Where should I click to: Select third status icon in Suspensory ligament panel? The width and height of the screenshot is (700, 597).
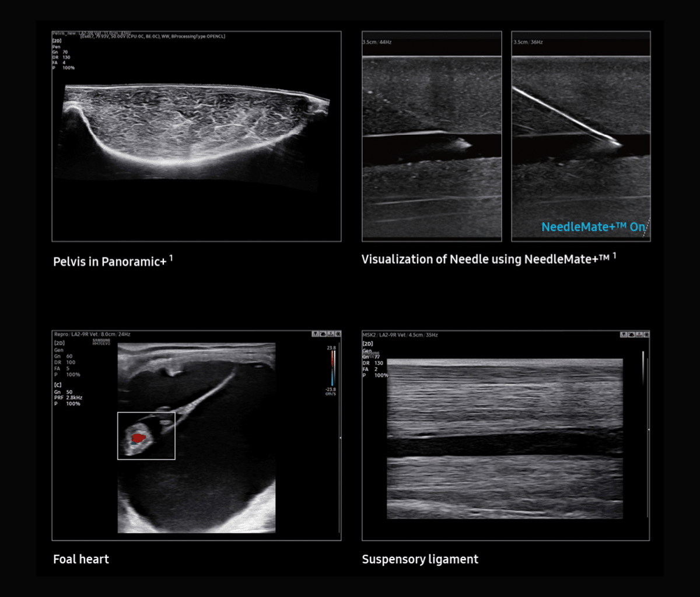[638, 335]
